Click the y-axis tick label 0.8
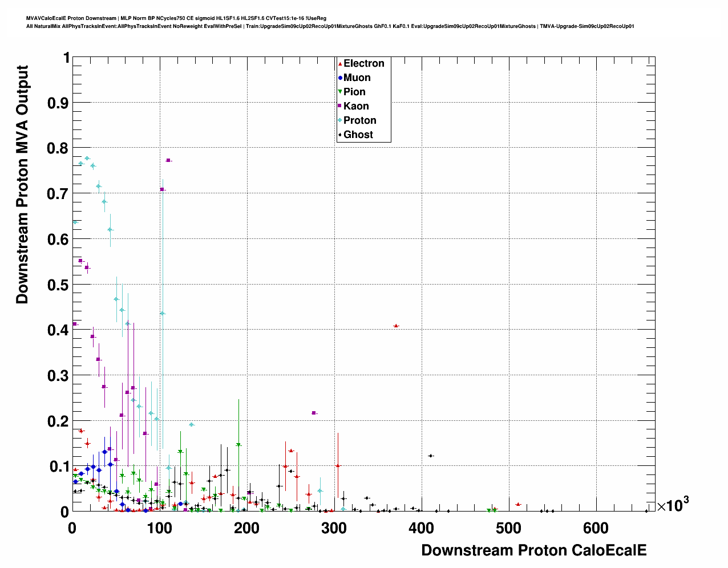This screenshot has height=568, width=728. tap(58, 149)
